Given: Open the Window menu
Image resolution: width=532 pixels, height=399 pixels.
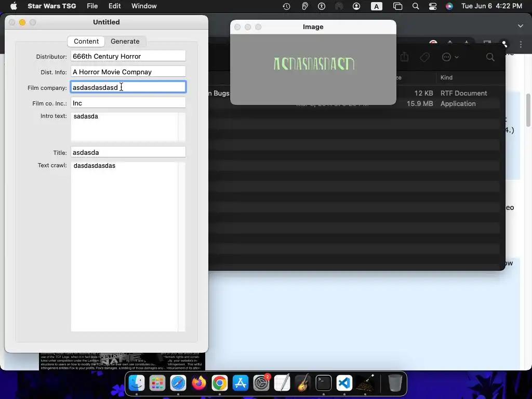Looking at the screenshot, I should tap(144, 6).
